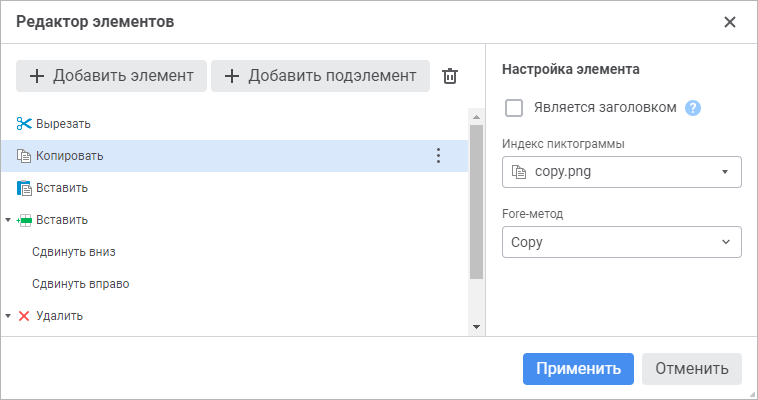The width and height of the screenshot is (758, 400).
Task: Click the green insert-row icon
Action: pyautogui.click(x=25, y=220)
